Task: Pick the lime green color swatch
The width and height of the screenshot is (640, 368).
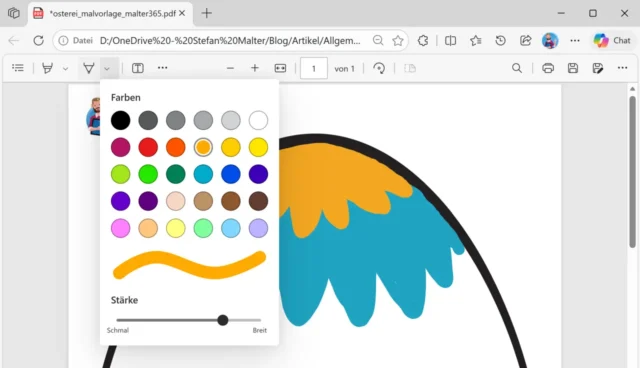Action: (x=120, y=174)
